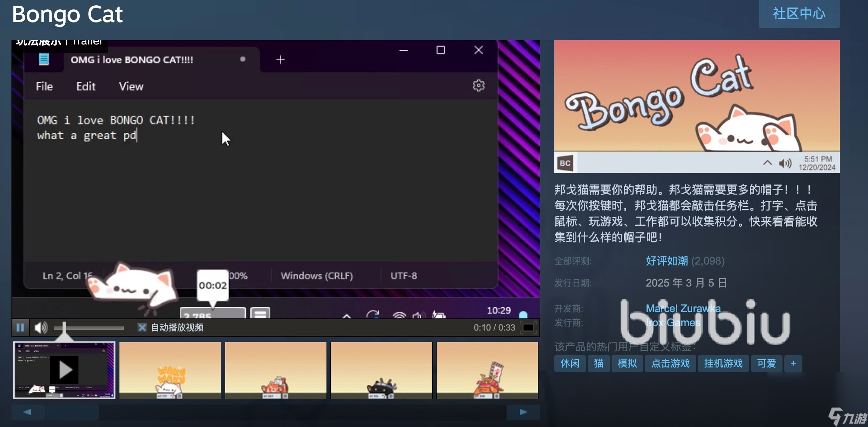Open Notepad File menu in video
Image resolution: width=868 pixels, height=427 pixels.
(x=44, y=87)
